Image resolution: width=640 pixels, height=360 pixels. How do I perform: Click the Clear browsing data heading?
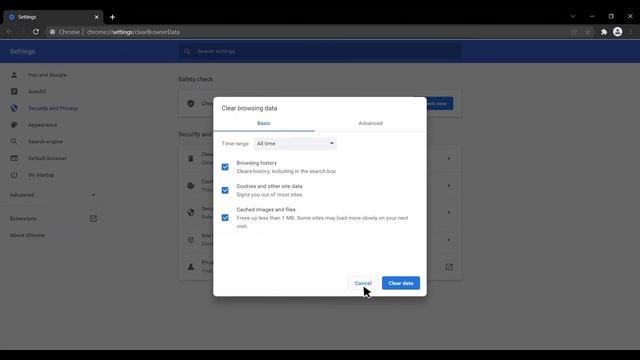point(249,108)
